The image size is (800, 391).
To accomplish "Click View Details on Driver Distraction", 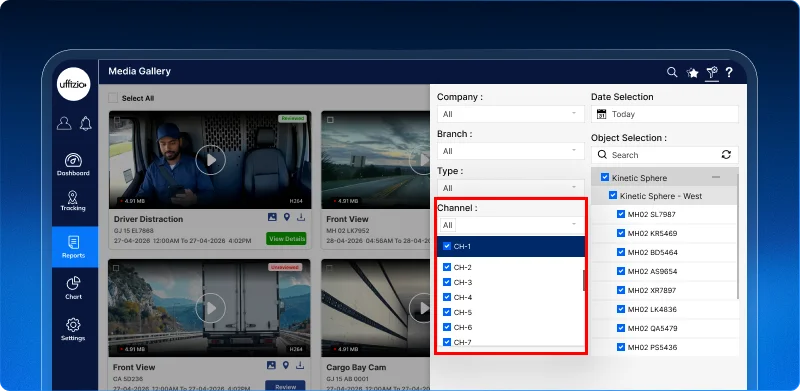I will point(286,238).
